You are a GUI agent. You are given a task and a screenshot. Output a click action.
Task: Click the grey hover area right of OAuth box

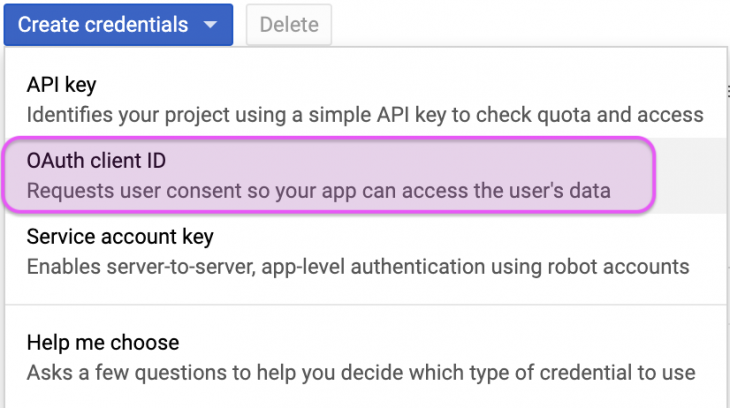[x=690, y=175]
